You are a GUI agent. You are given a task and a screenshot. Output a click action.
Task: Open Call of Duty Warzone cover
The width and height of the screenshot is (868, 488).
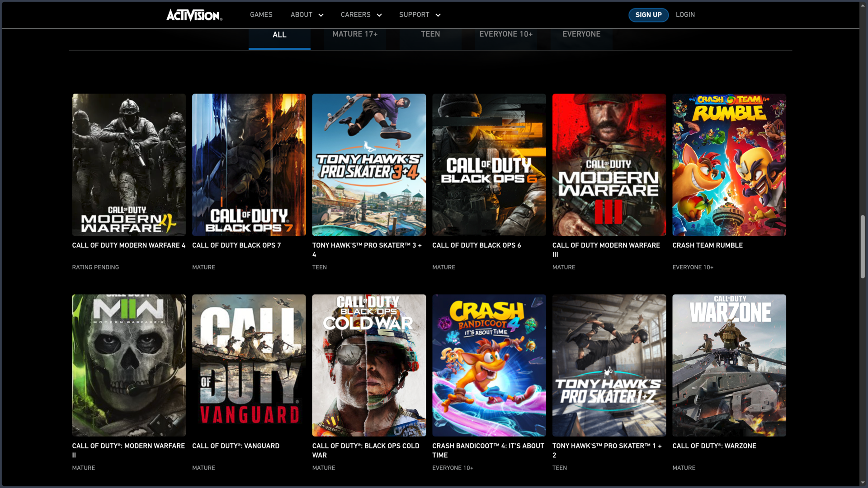pos(729,366)
